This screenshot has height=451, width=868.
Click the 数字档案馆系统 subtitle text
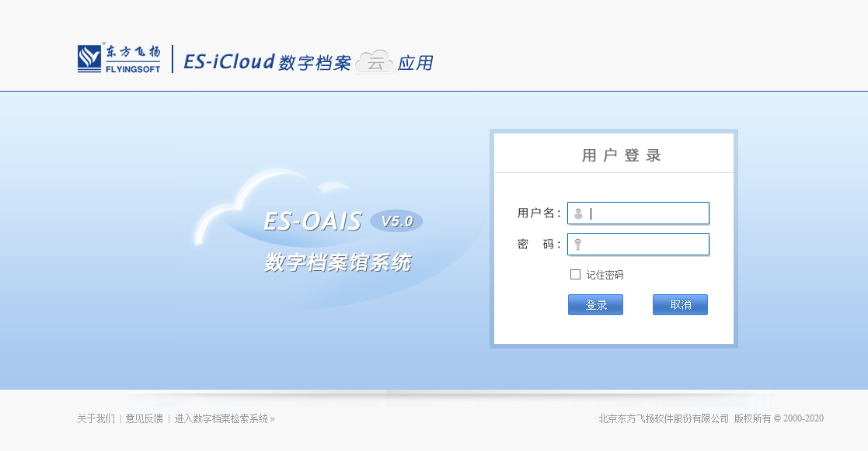pyautogui.click(x=337, y=262)
